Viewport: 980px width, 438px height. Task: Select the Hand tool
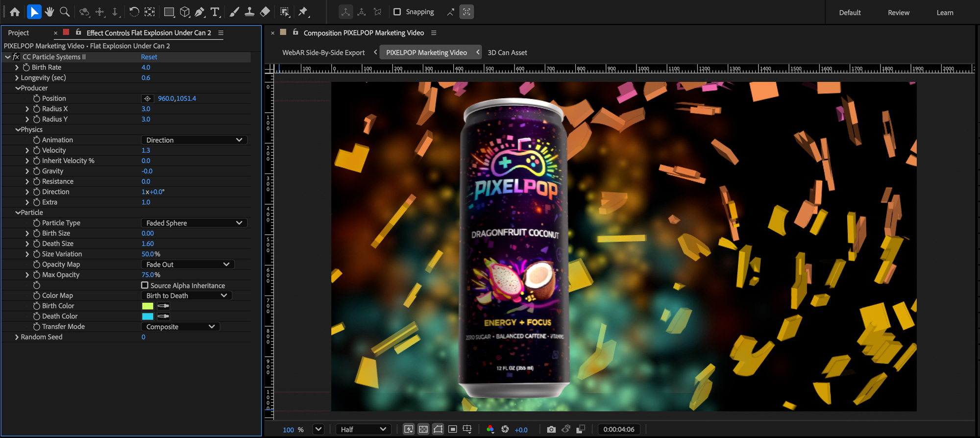click(49, 12)
